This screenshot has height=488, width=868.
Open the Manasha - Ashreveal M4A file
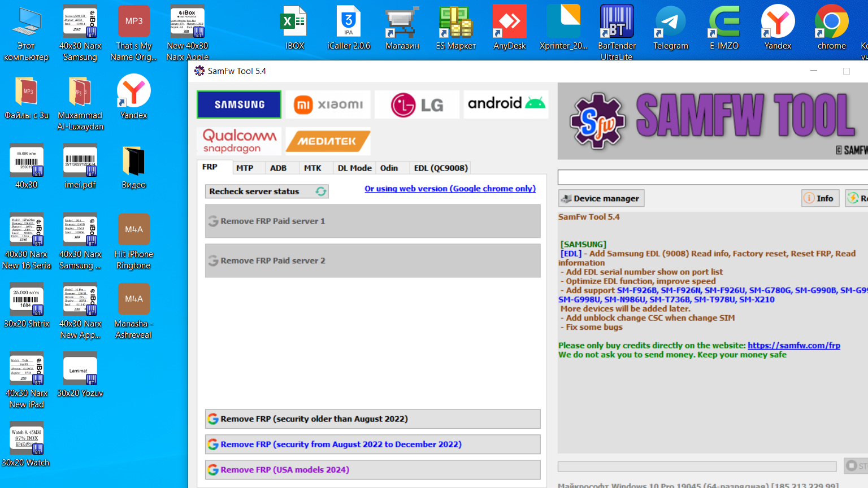click(x=134, y=311)
